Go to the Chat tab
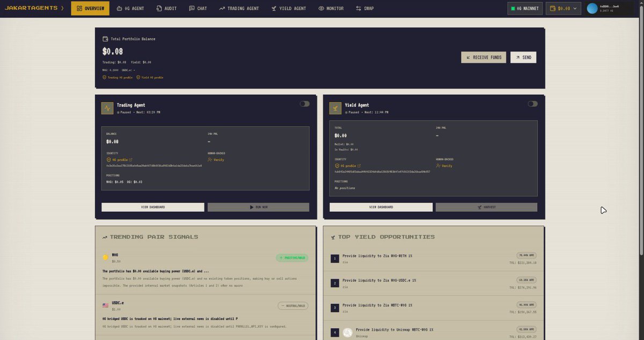Viewport: 644px width, 340px height. click(x=198, y=9)
